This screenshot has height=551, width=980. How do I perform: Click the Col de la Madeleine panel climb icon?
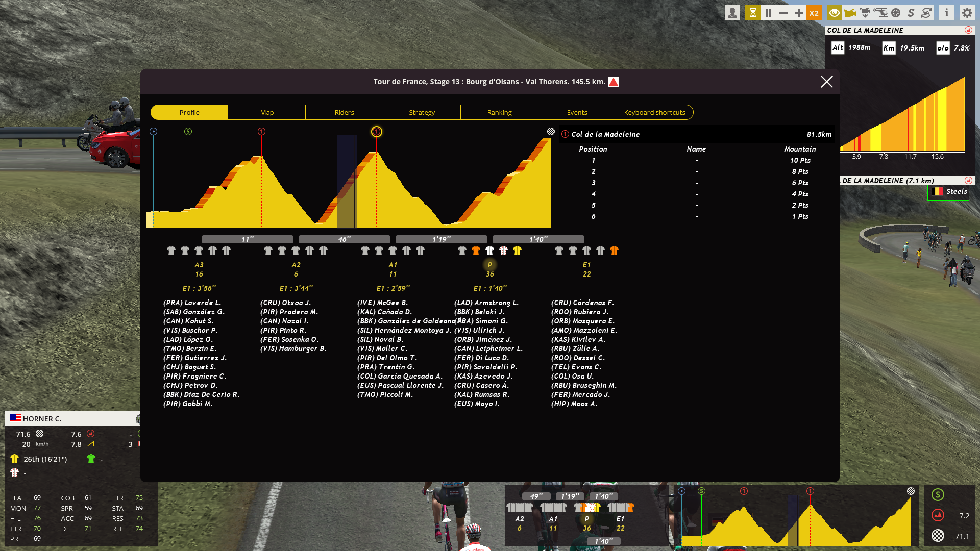968,30
